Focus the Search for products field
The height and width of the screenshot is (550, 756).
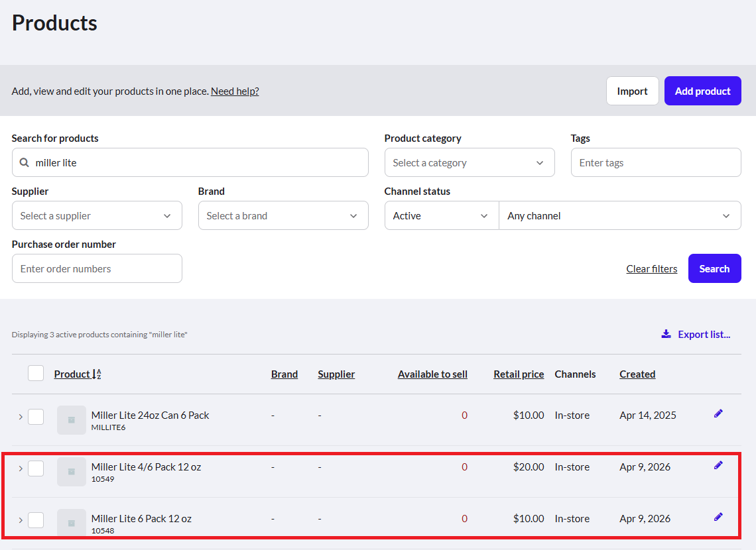point(190,163)
